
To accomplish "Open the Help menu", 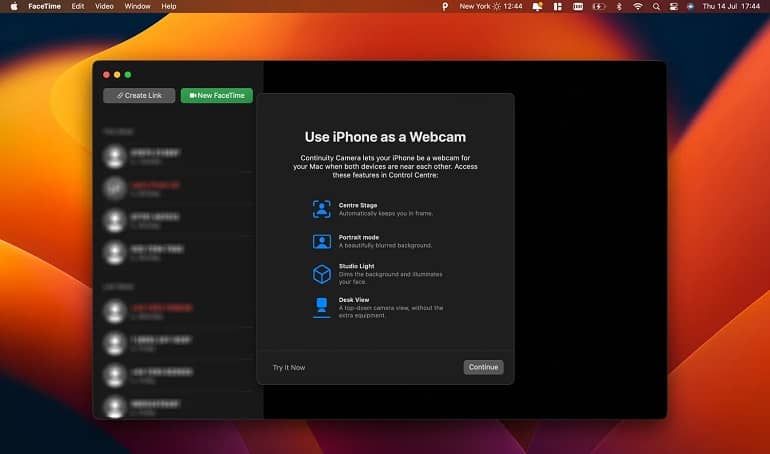I will coord(168,6).
